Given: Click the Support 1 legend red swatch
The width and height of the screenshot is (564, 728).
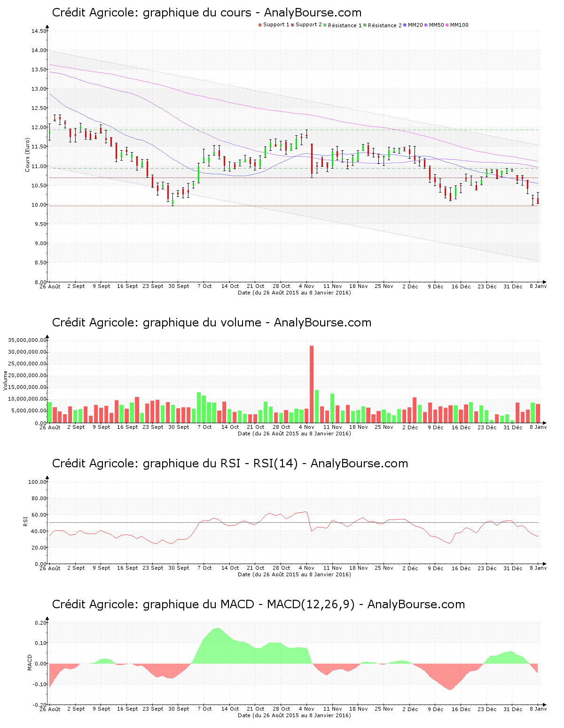Looking at the screenshot, I should 260,25.
